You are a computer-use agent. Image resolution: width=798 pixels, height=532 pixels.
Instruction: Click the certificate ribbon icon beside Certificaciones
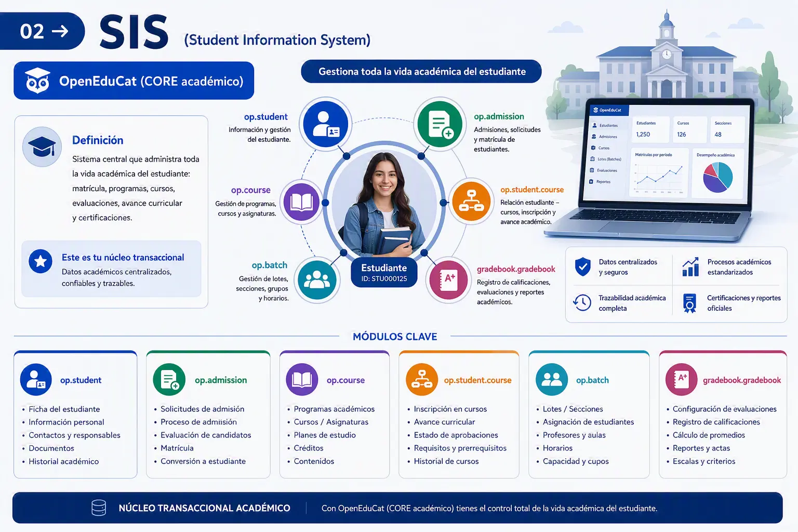pos(689,303)
